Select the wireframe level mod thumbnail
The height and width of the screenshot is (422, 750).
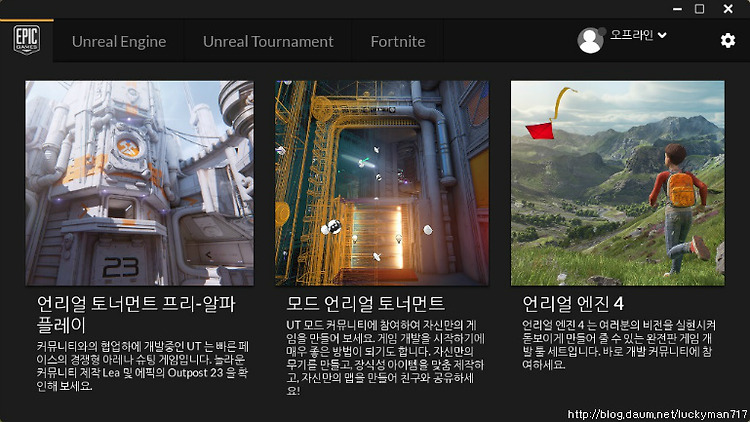[382, 183]
